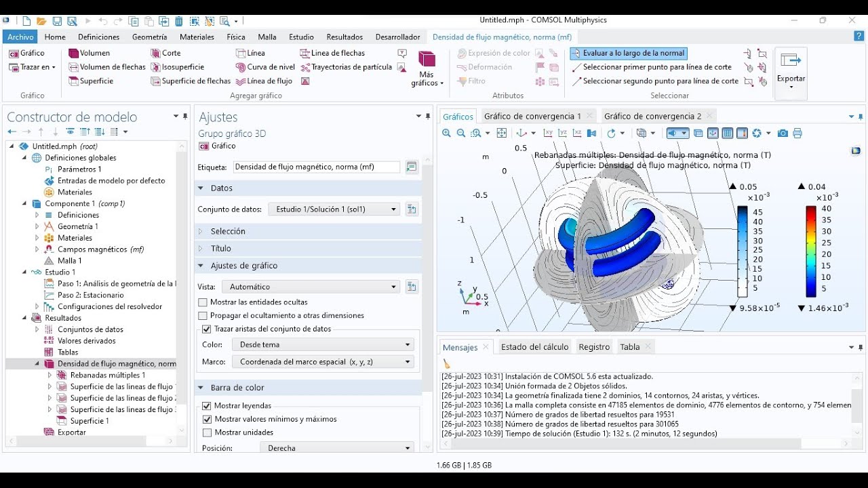Uncheck Mostrar valores mínimos y máximos
Image resolution: width=868 pixels, height=488 pixels.
pyautogui.click(x=205, y=419)
